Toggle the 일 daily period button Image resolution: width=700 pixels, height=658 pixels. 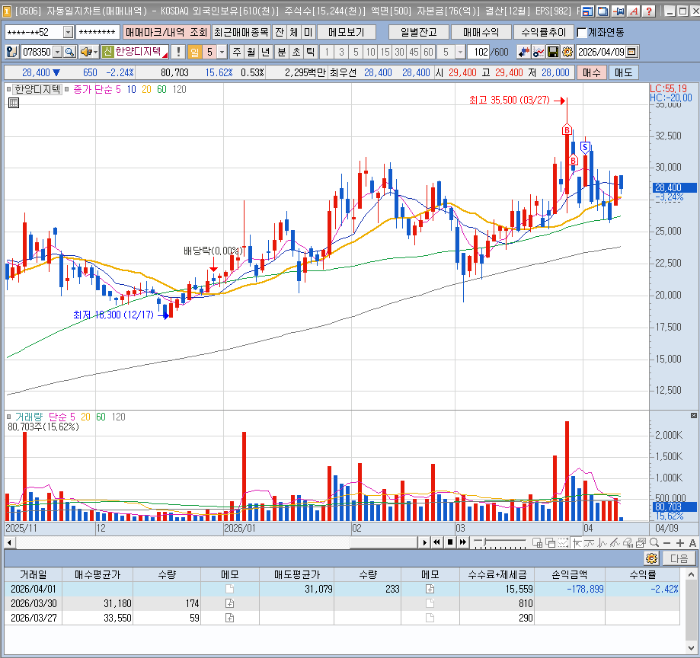[194, 52]
